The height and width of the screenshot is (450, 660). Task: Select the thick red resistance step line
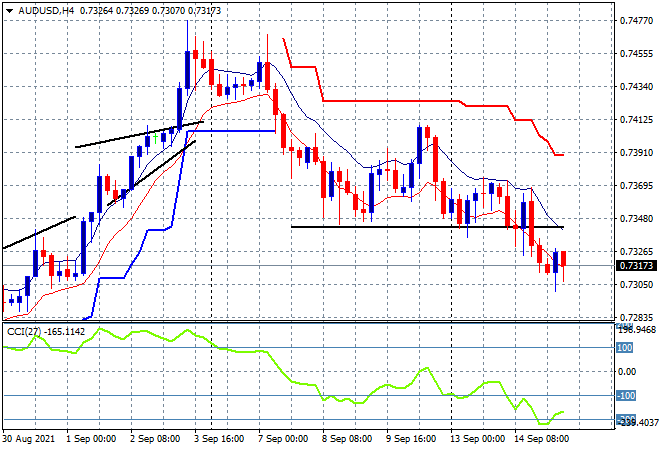tap(391, 101)
